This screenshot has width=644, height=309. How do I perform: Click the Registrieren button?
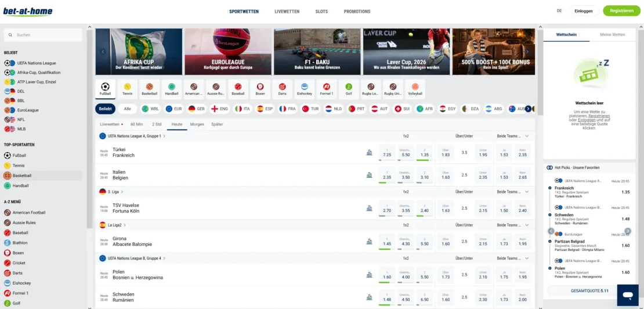[x=621, y=11]
